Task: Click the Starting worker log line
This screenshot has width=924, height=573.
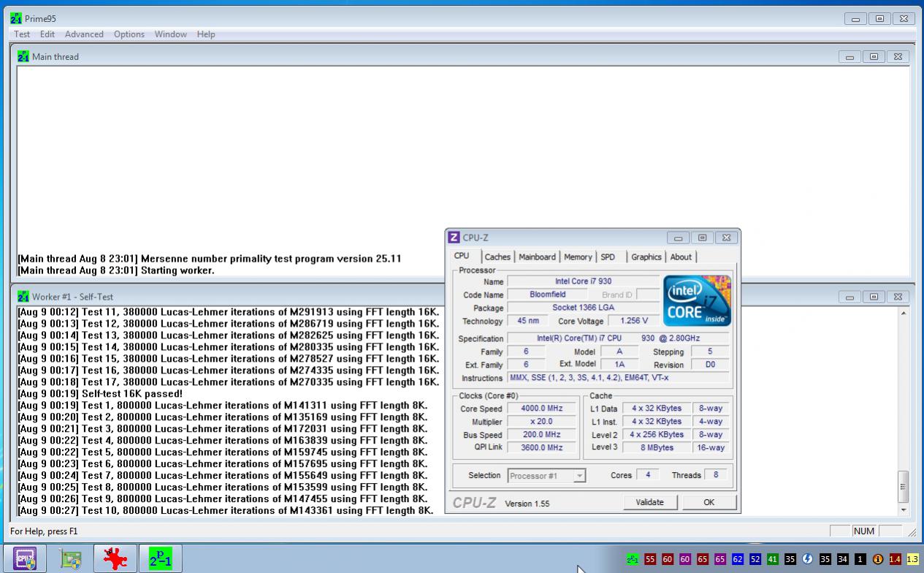Action: (116, 270)
